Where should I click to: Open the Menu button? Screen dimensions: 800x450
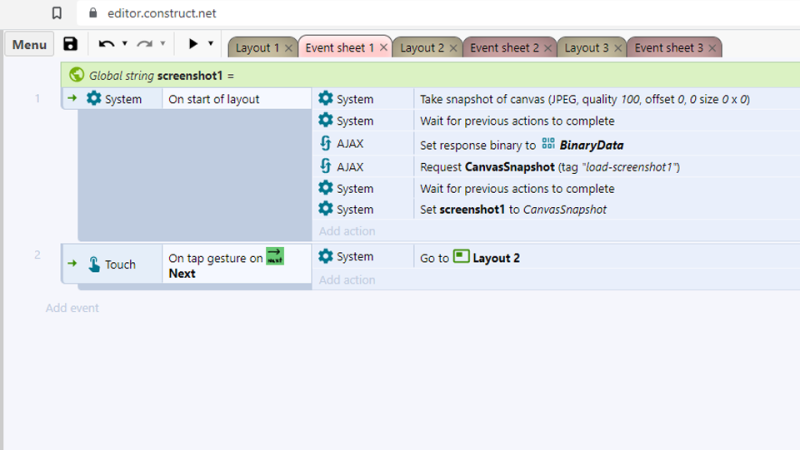(30, 44)
